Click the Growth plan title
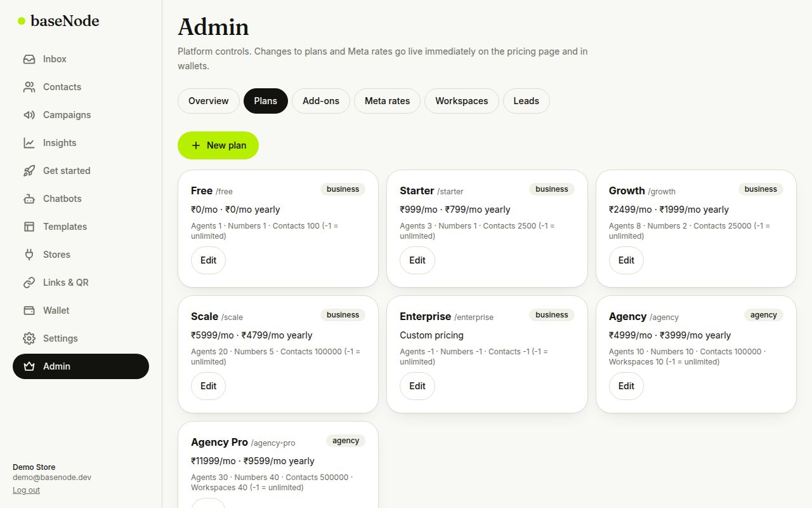The width and height of the screenshot is (812, 508). tap(627, 190)
